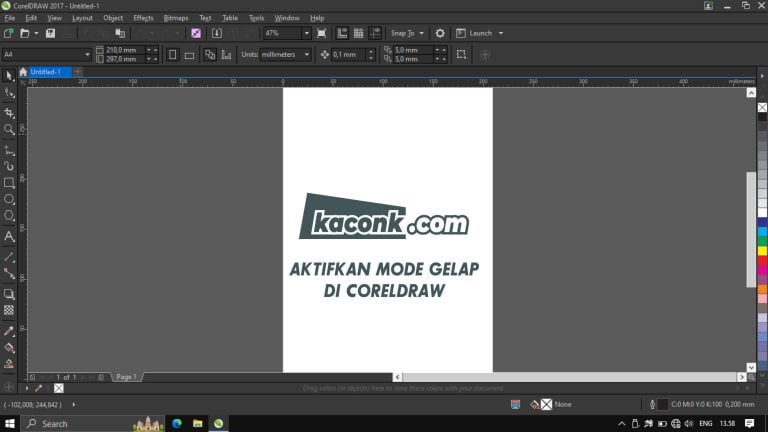Viewport: 768px width, 432px height.
Task: Toggle Show rulers button
Action: click(342, 33)
